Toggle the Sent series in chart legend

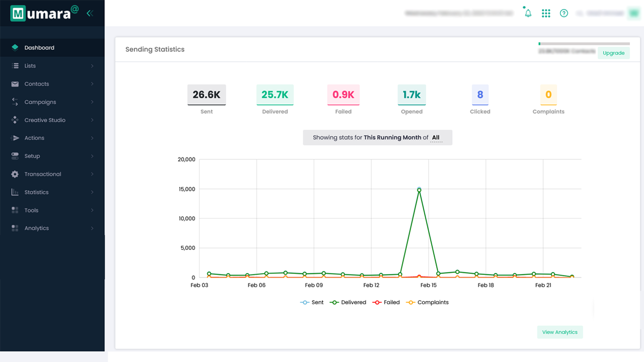312,302
